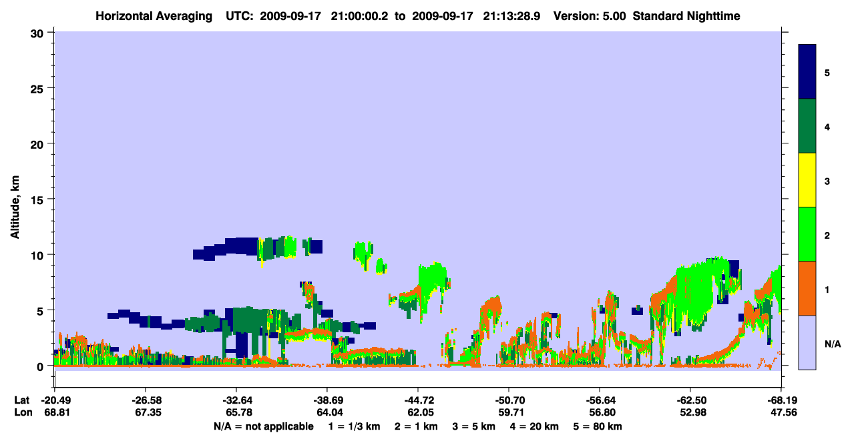Click the colorbar label '1'

point(827,288)
